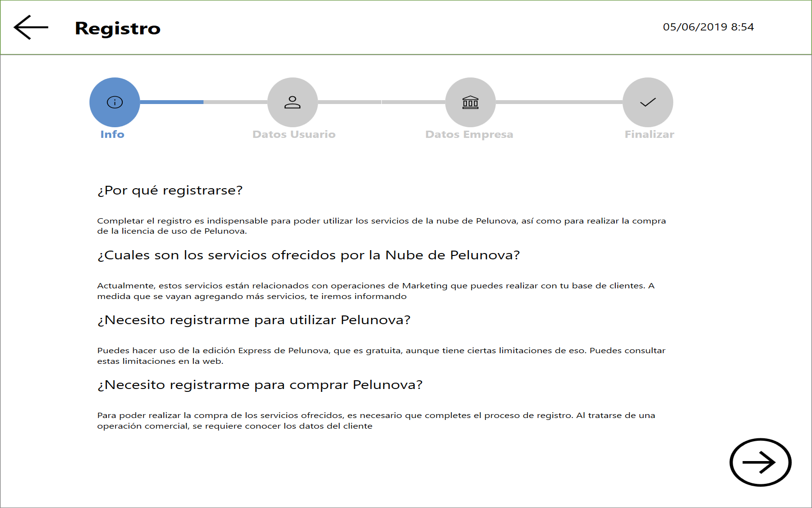
Task: Go back using the left arrow
Action: (x=31, y=27)
